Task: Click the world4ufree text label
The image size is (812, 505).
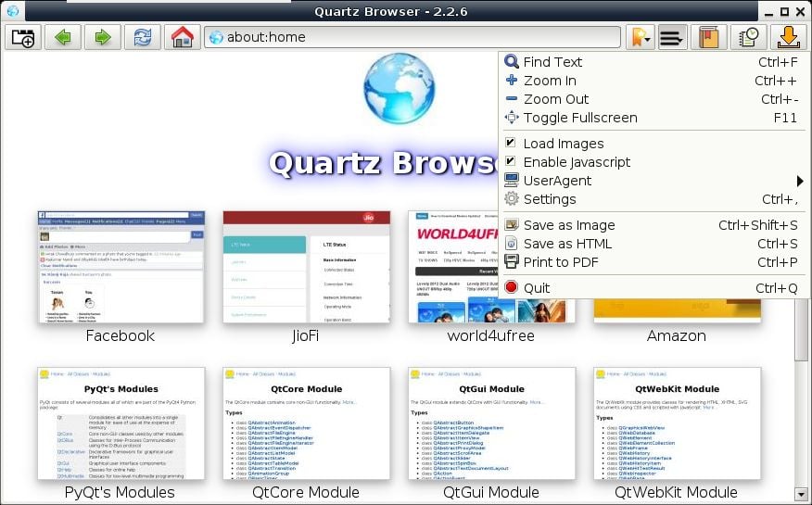Action: point(491,335)
